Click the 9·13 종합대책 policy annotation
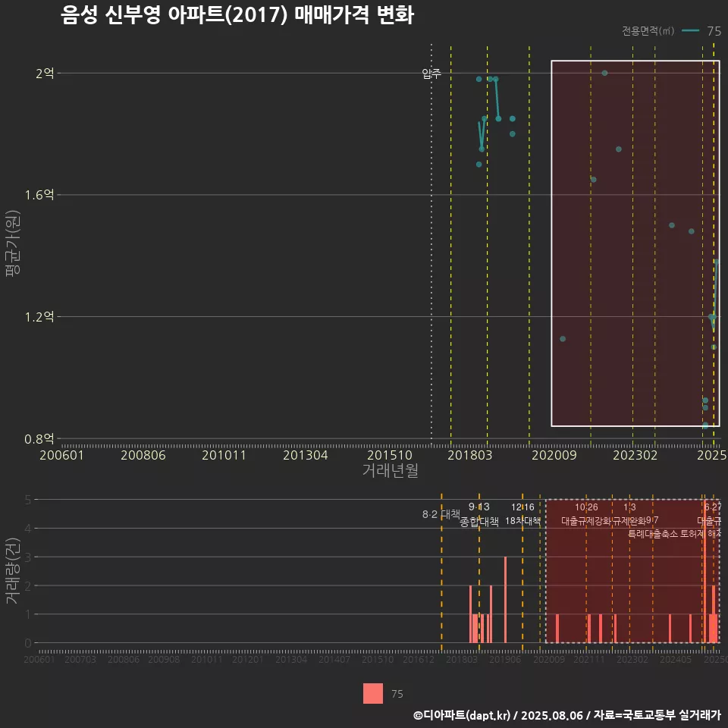The height and width of the screenshot is (728, 728). click(479, 514)
